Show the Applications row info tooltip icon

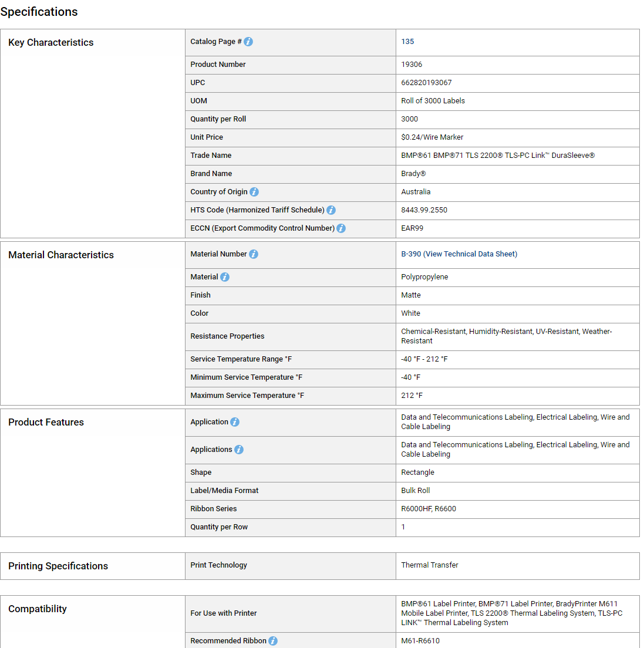pyautogui.click(x=239, y=450)
